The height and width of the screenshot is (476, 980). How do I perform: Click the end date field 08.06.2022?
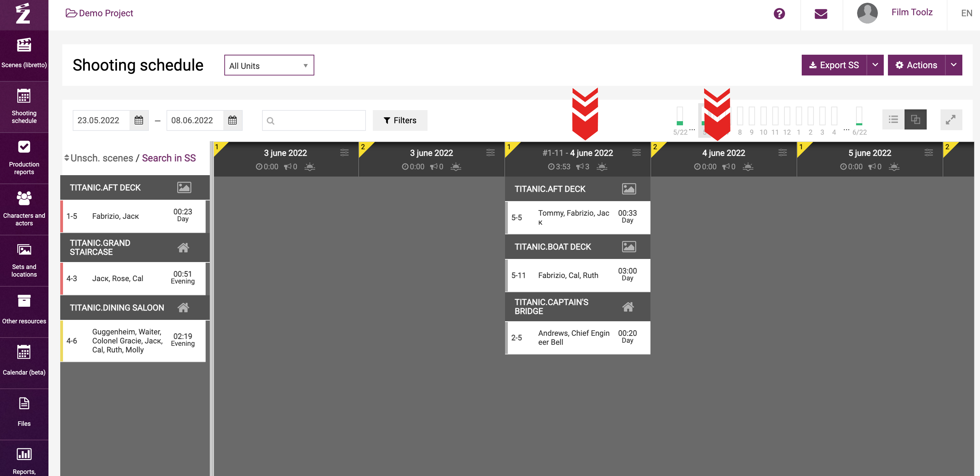195,120
